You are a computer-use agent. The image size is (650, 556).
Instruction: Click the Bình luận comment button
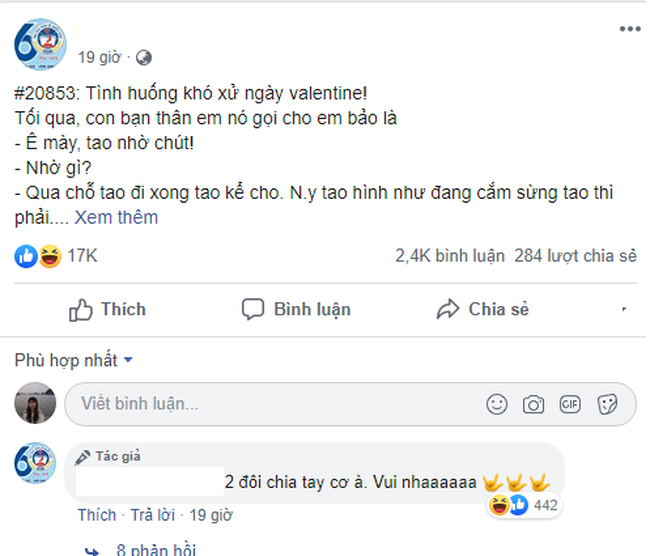(x=297, y=309)
